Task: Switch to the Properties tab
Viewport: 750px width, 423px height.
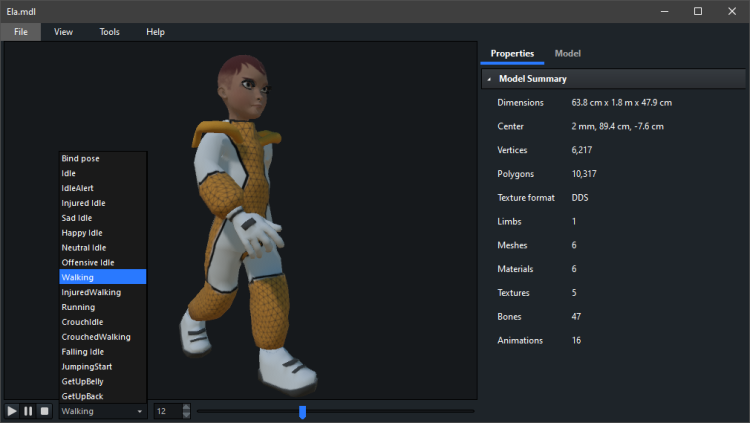Action: tap(512, 54)
